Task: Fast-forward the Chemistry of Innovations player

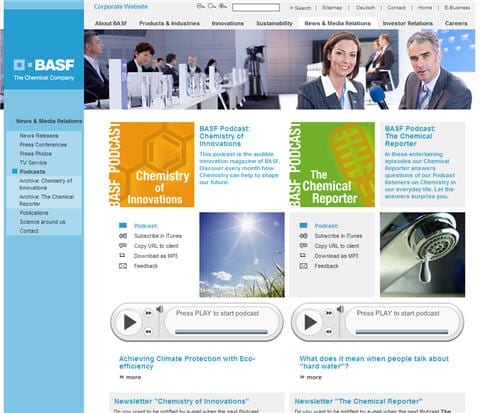Action: coord(148,313)
